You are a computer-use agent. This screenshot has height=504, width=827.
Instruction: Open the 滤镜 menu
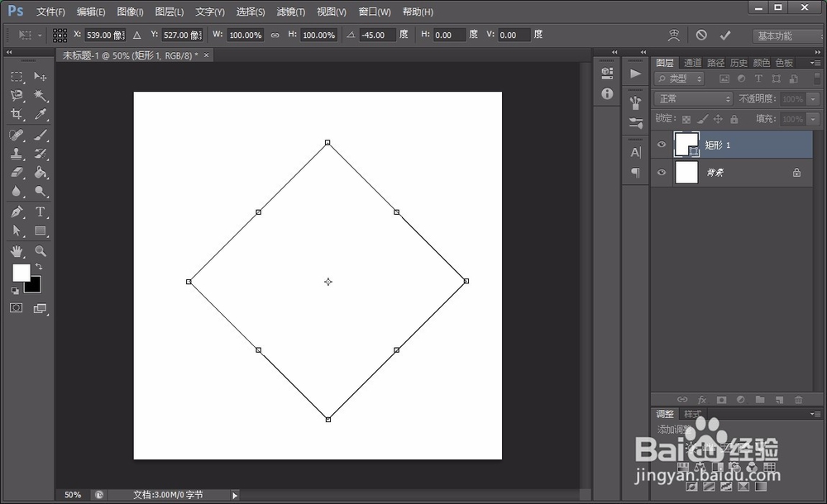pyautogui.click(x=289, y=12)
